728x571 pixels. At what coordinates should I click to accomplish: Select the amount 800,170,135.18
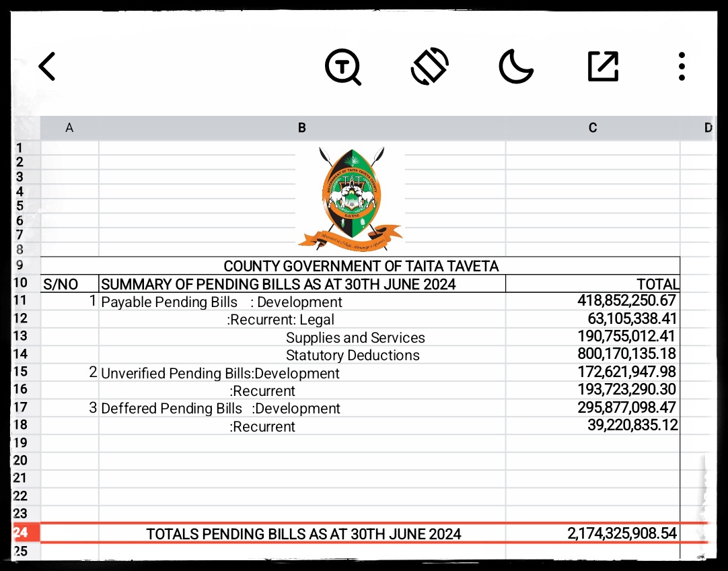[593, 354]
